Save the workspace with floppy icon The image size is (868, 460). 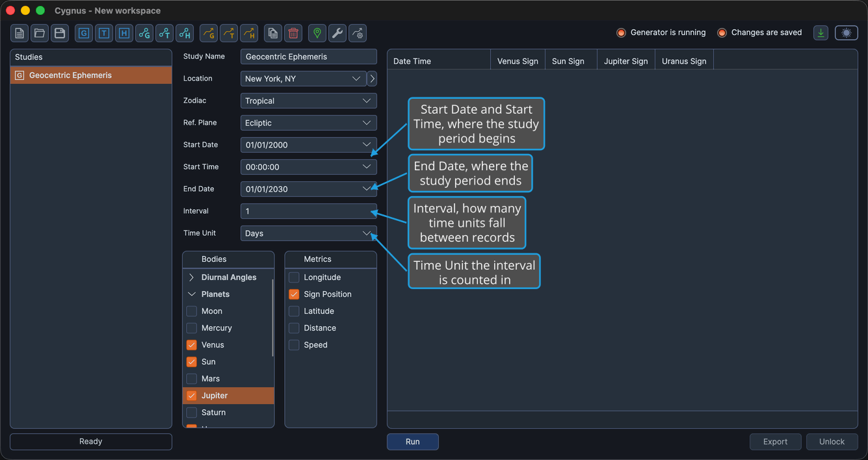pyautogui.click(x=60, y=33)
